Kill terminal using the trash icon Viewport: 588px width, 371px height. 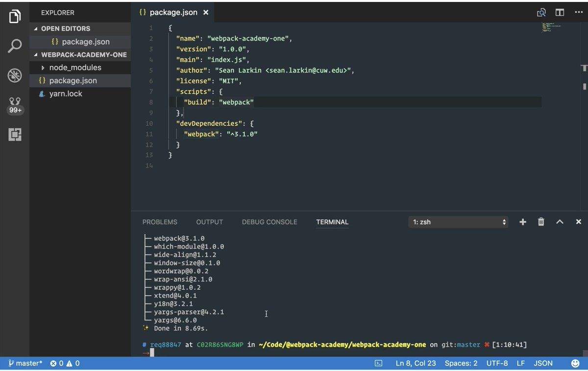(x=541, y=222)
